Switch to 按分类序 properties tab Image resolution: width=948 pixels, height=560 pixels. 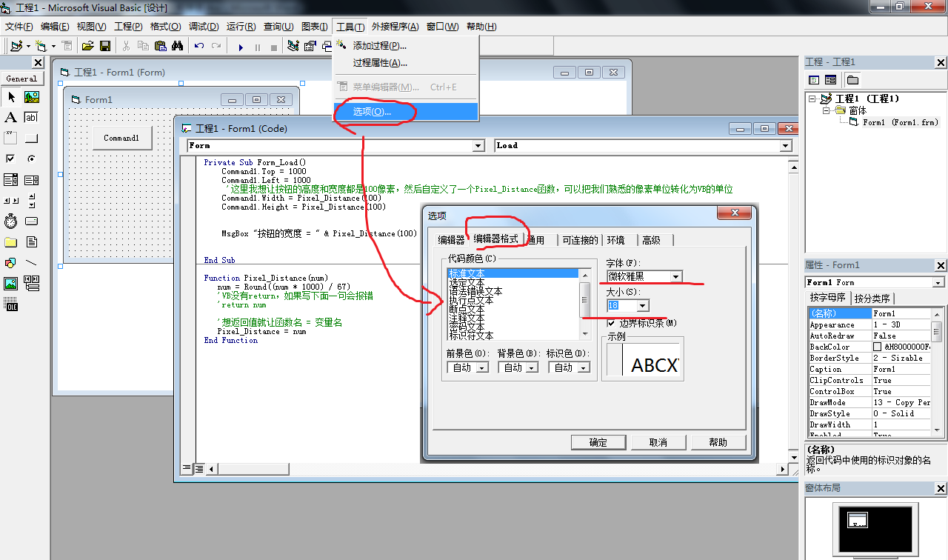[873, 299]
